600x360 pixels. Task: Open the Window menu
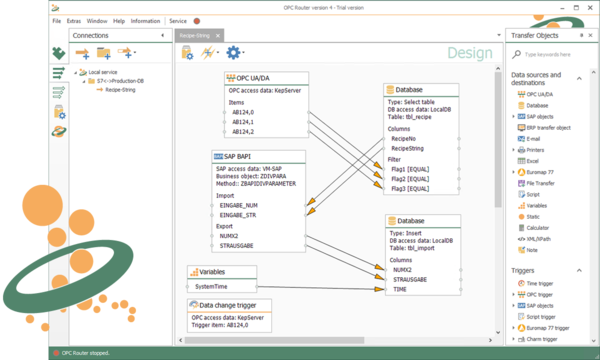(x=97, y=21)
